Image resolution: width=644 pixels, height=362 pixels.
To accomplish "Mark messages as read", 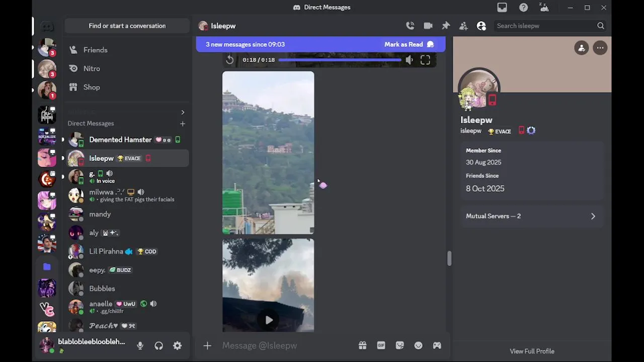I will [409, 44].
